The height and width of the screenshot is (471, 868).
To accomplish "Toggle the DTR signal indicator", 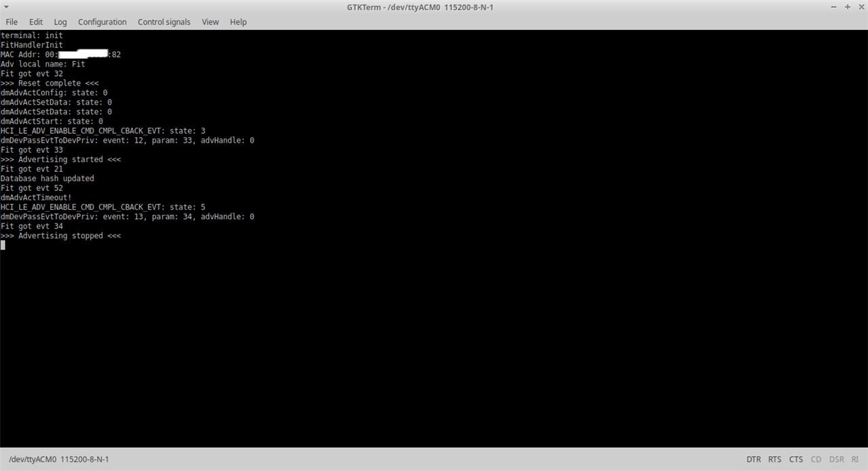I will 753,459.
